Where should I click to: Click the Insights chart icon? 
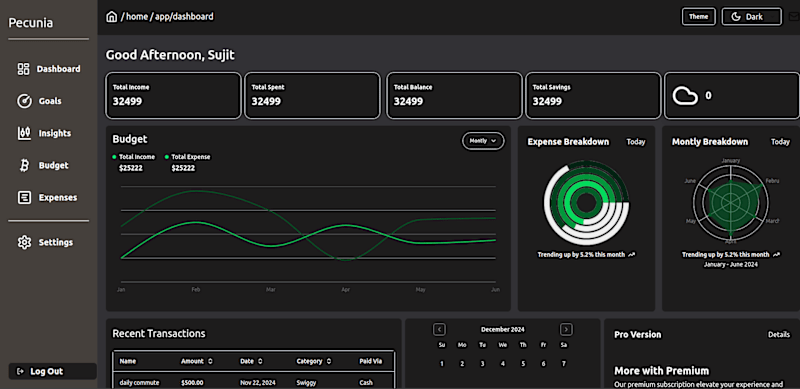(24, 133)
